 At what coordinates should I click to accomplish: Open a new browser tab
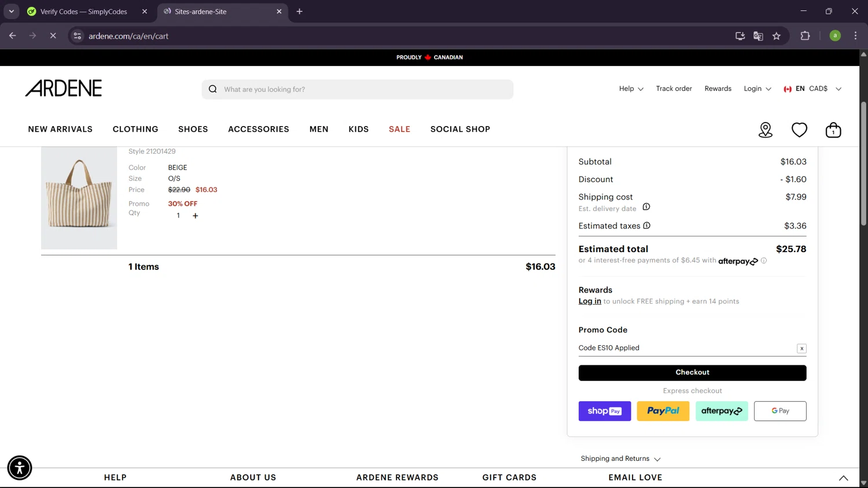(x=299, y=12)
